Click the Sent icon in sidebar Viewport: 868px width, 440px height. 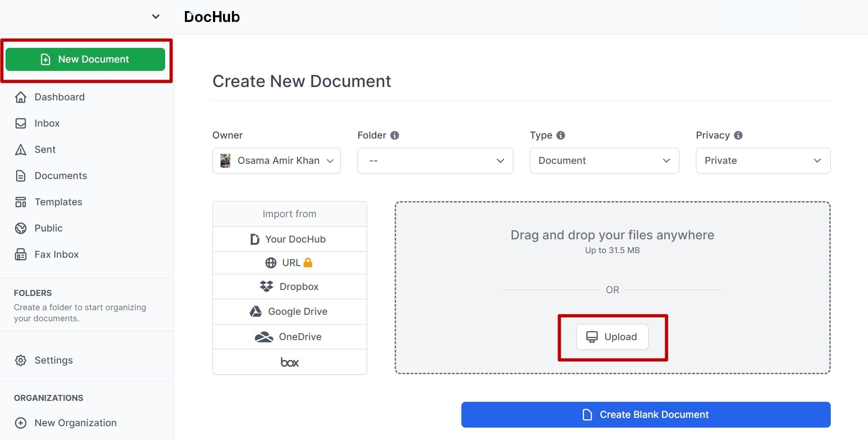point(21,150)
